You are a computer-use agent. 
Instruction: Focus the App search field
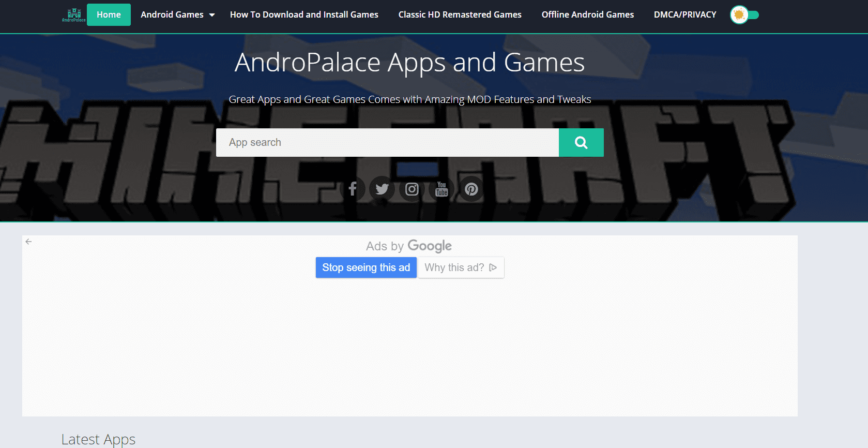(x=387, y=142)
